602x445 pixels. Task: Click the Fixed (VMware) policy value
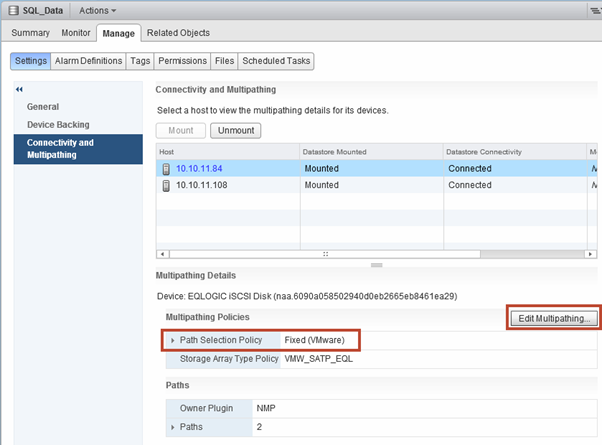(314, 340)
